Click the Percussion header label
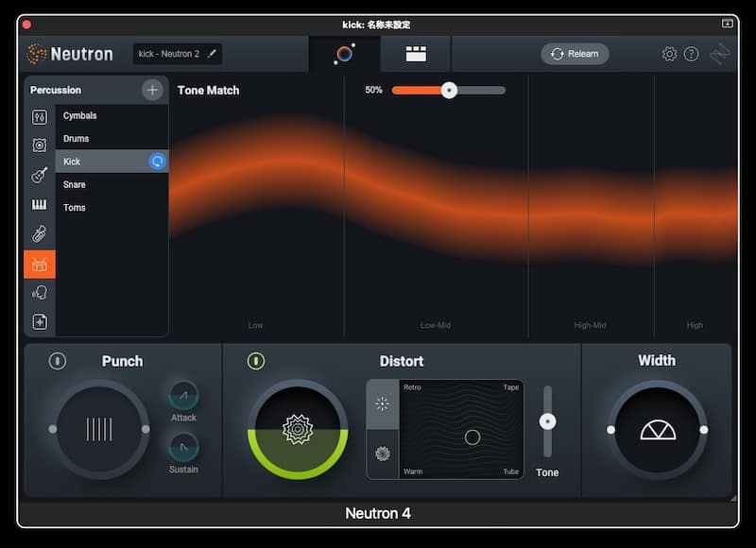Screen dimensions: 756x548 (x=56, y=90)
